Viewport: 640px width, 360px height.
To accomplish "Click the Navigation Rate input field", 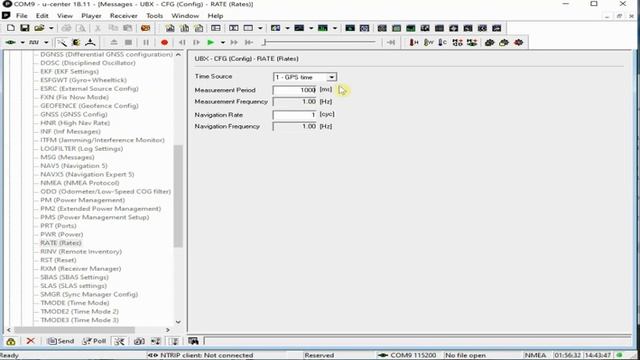I will [x=295, y=115].
